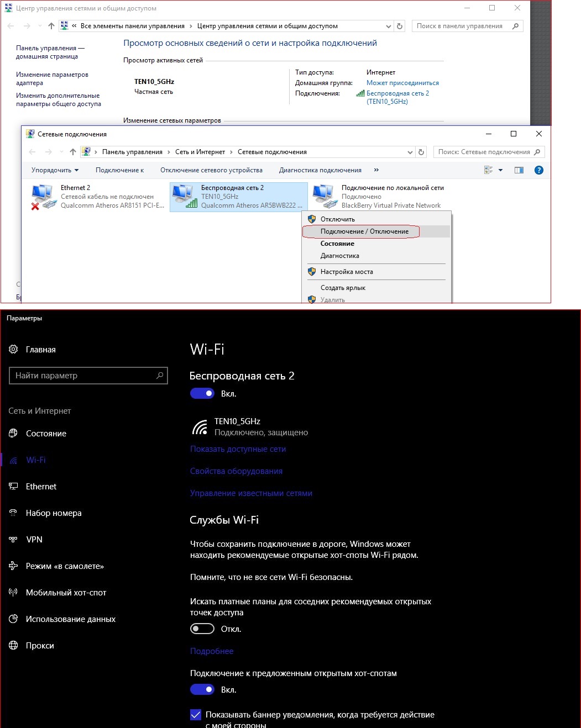Open the Упорядочить dropdown menu
The height and width of the screenshot is (728, 581).
pos(55,170)
